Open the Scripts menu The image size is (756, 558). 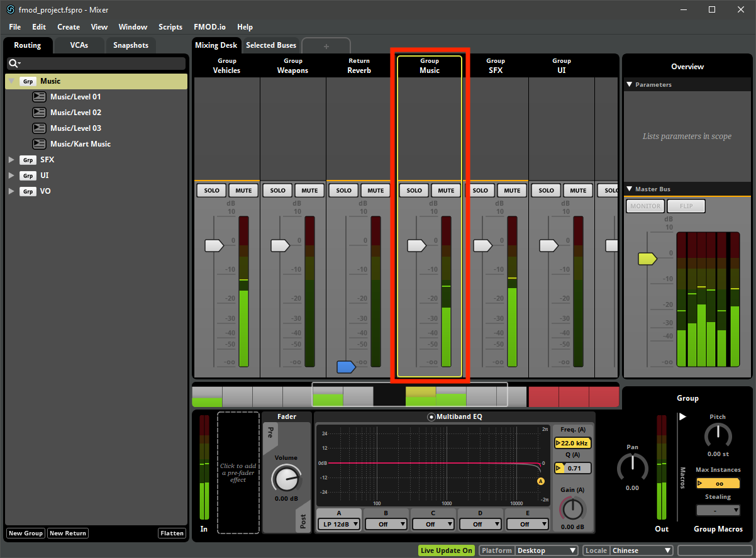(x=170, y=27)
